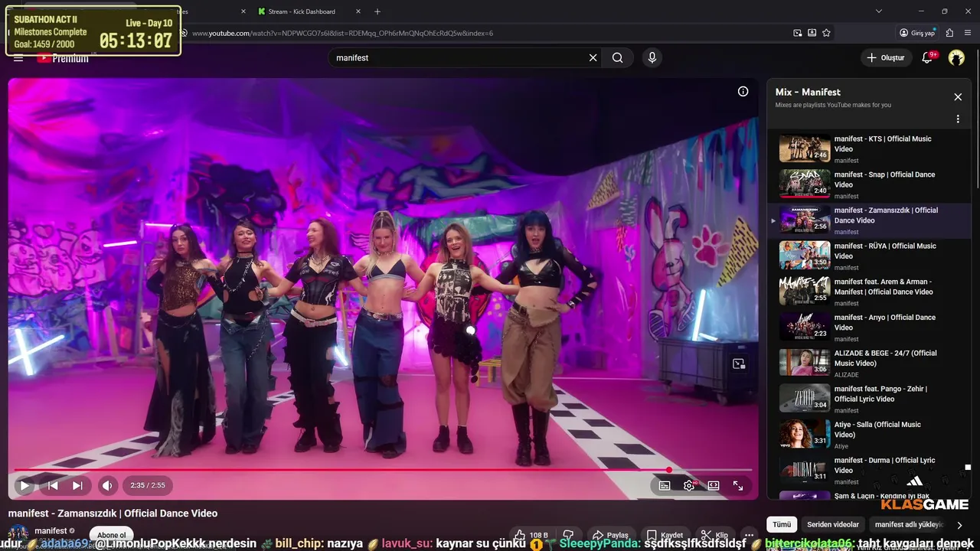This screenshot has width=980, height=551.
Task: Create a clip with 'Klip'
Action: [714, 535]
